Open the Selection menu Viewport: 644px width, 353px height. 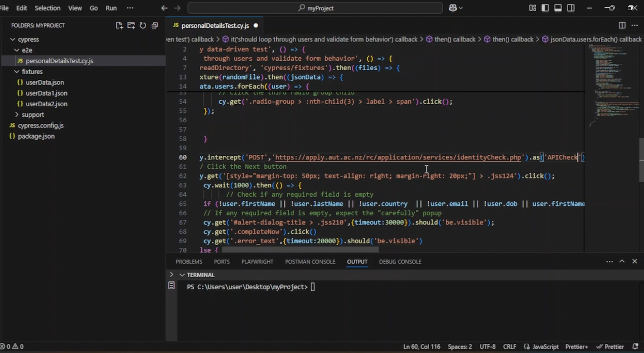[x=47, y=8]
